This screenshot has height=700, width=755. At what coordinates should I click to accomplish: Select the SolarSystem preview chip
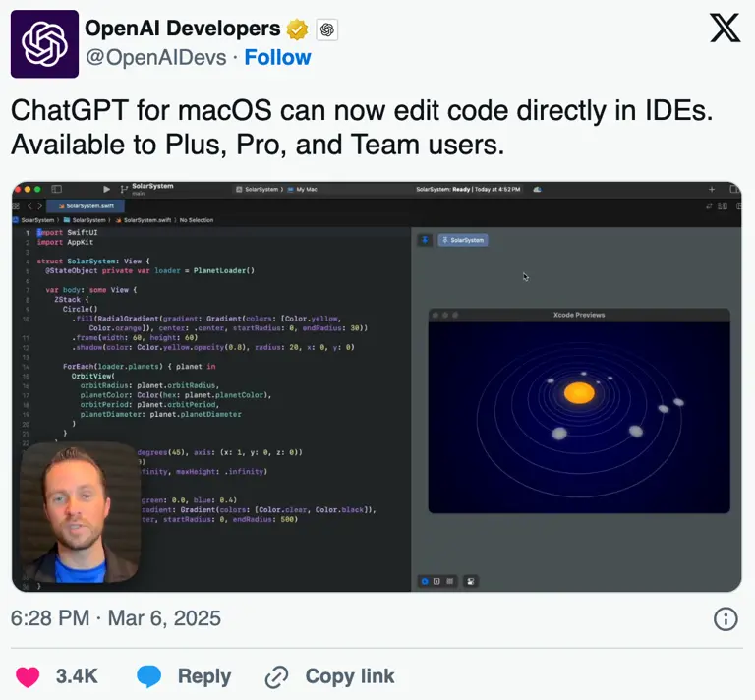(x=463, y=240)
